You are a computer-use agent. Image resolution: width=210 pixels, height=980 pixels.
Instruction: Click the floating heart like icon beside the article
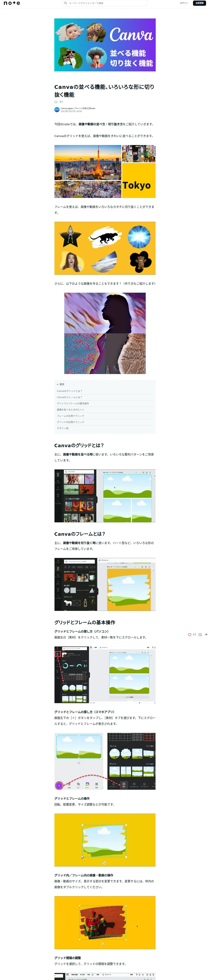(x=189, y=635)
